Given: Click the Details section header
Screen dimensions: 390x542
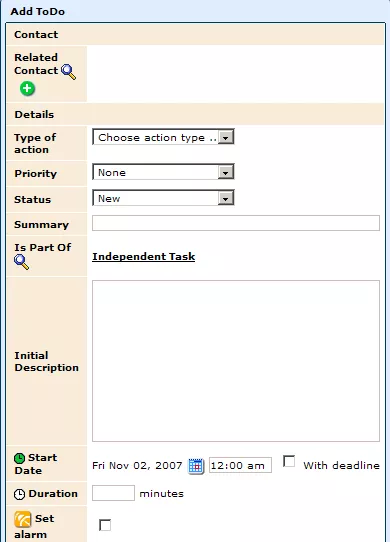Looking at the screenshot, I should pos(195,114).
